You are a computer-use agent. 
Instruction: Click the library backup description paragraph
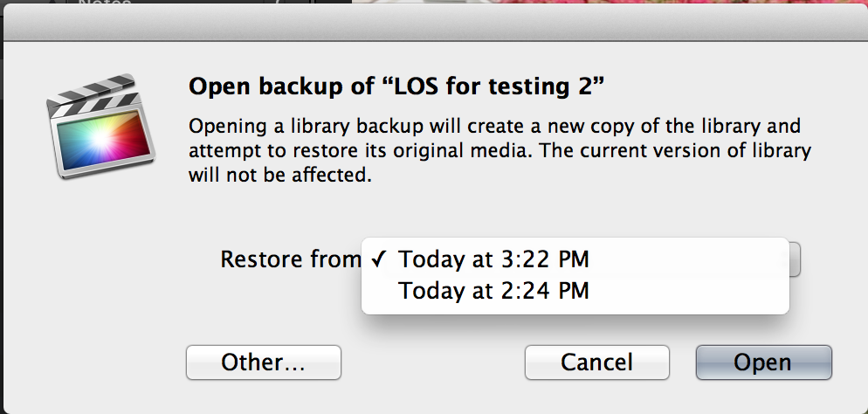coord(499,150)
